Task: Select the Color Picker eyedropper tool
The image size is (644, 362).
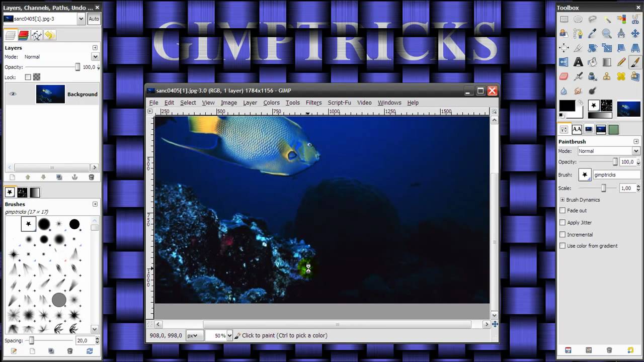Action: point(592,34)
